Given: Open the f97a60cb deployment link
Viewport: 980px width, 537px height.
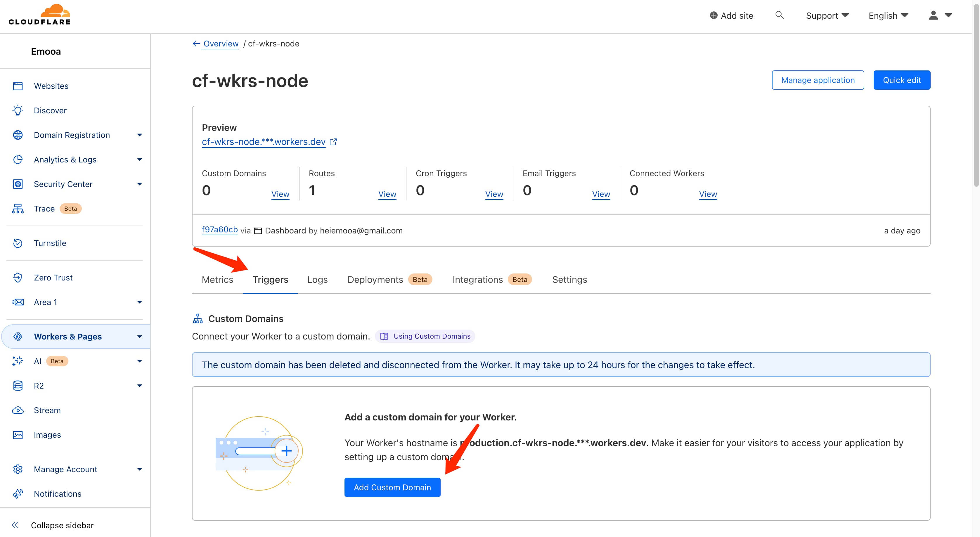Looking at the screenshot, I should (219, 230).
